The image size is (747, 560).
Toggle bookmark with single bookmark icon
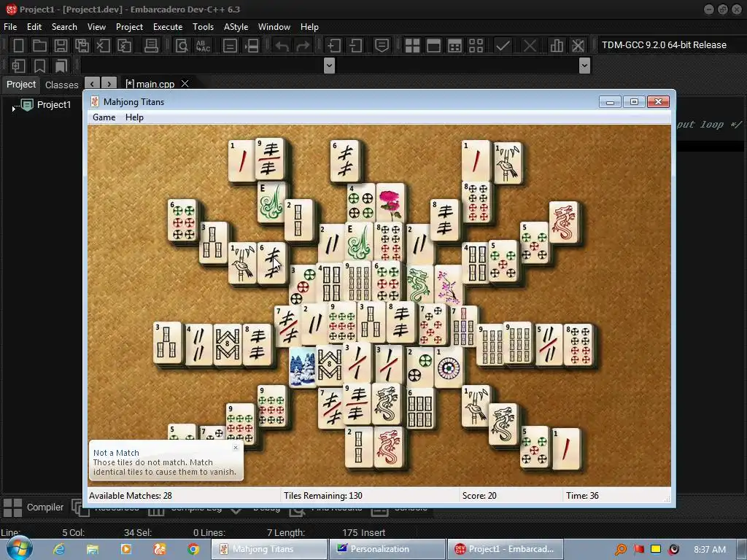tap(39, 66)
